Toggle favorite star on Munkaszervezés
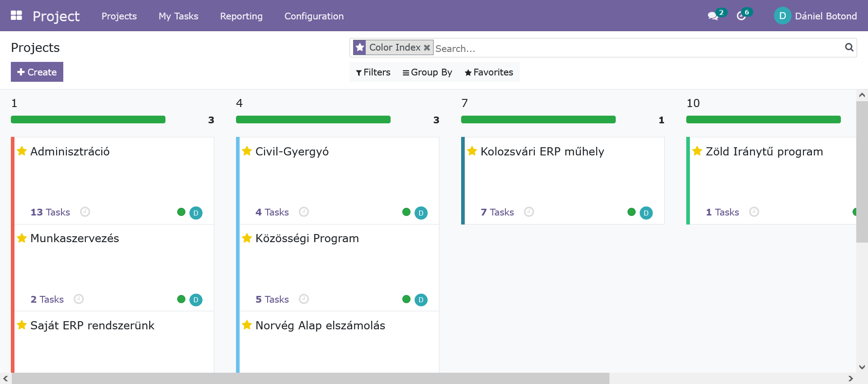 coord(22,238)
